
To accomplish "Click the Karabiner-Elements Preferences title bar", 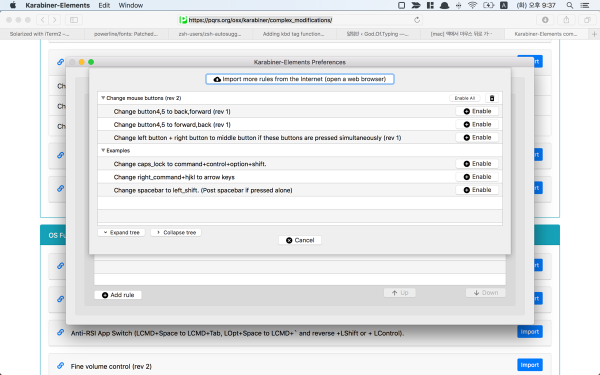I will coord(300,62).
